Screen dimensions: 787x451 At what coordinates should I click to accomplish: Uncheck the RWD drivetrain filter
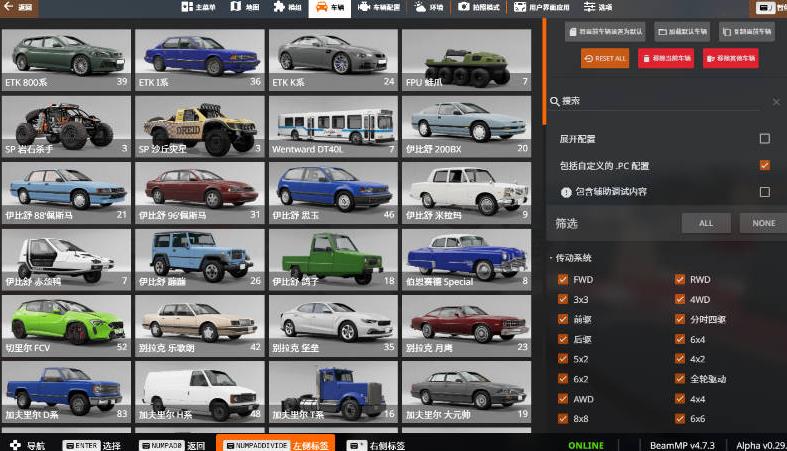tap(680, 279)
